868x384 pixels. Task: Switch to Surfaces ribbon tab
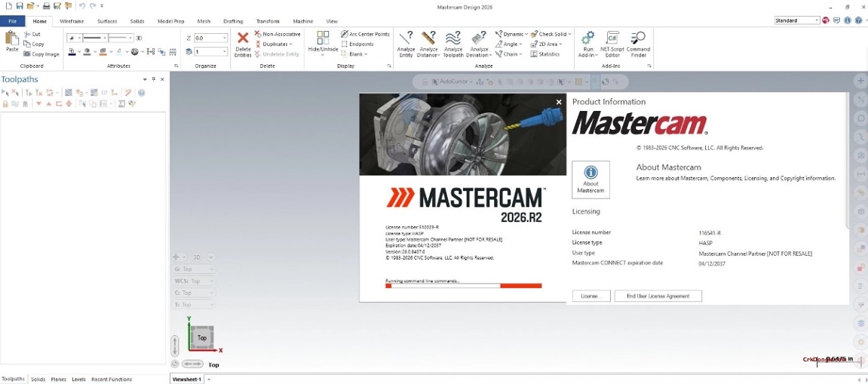click(x=107, y=21)
